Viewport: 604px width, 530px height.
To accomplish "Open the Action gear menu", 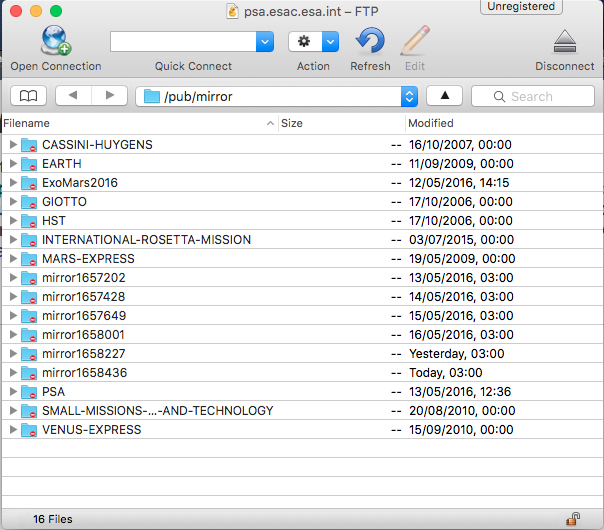I will pos(305,42).
